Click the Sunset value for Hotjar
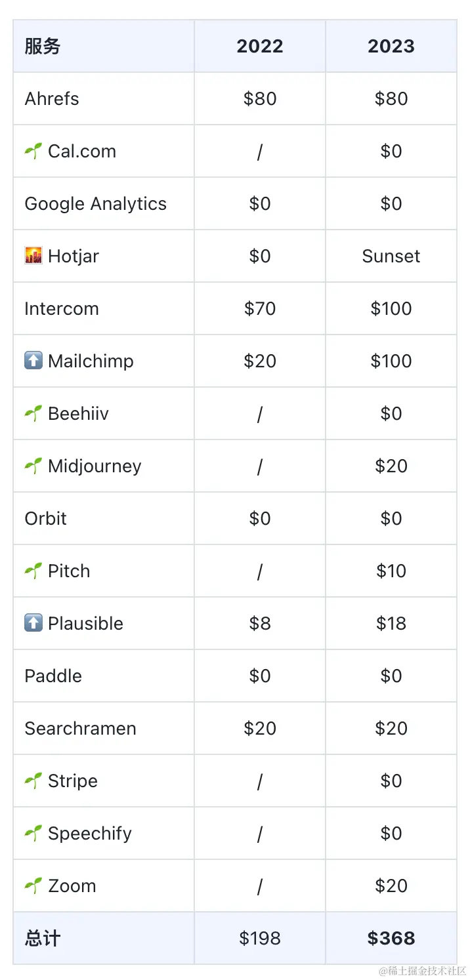Viewport: 470px width, 980px height. click(x=391, y=256)
